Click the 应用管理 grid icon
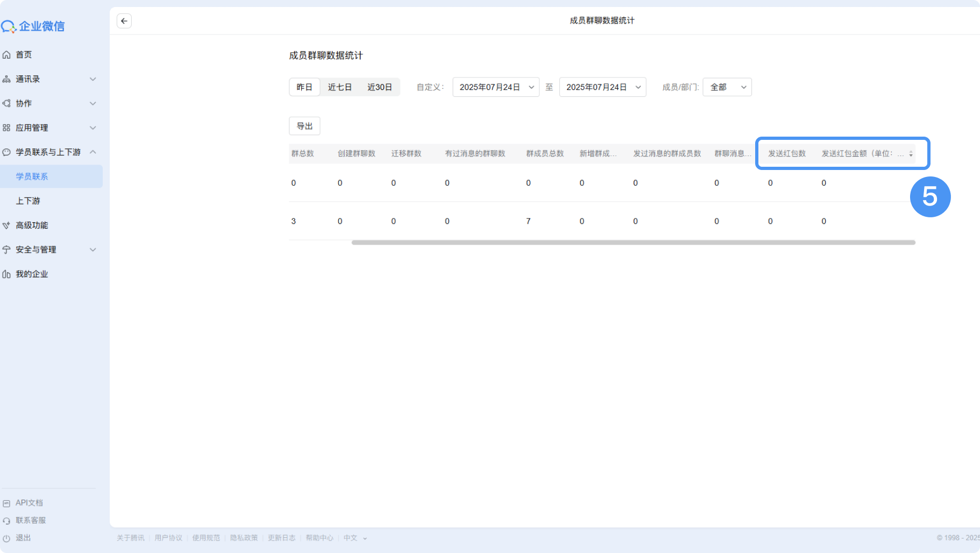The image size is (980, 553). pos(6,128)
